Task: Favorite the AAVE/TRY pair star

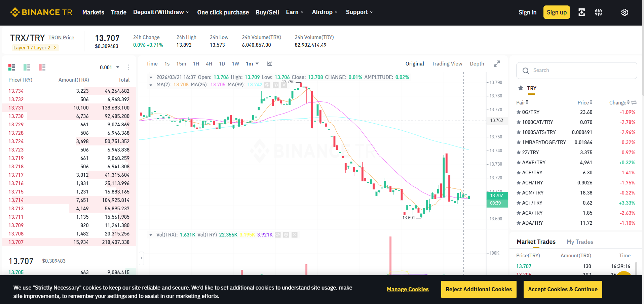Action: click(x=519, y=163)
